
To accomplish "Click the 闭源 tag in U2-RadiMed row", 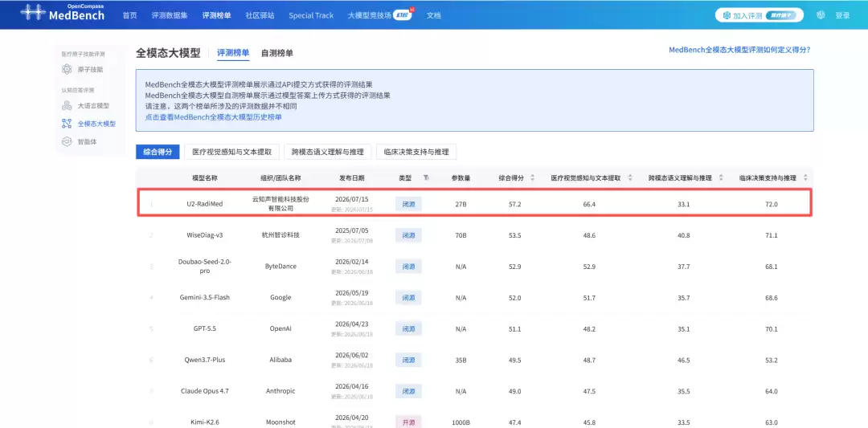I will click(408, 204).
